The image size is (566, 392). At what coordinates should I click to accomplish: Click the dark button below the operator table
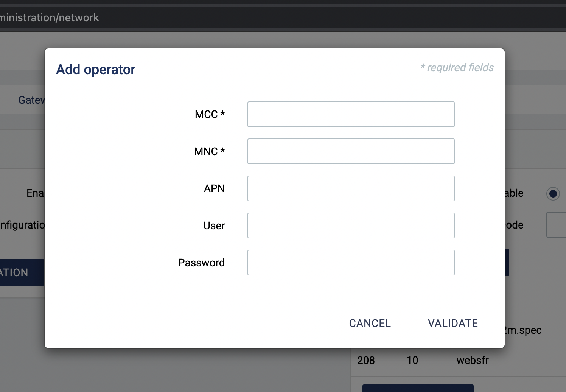pyautogui.click(x=418, y=388)
